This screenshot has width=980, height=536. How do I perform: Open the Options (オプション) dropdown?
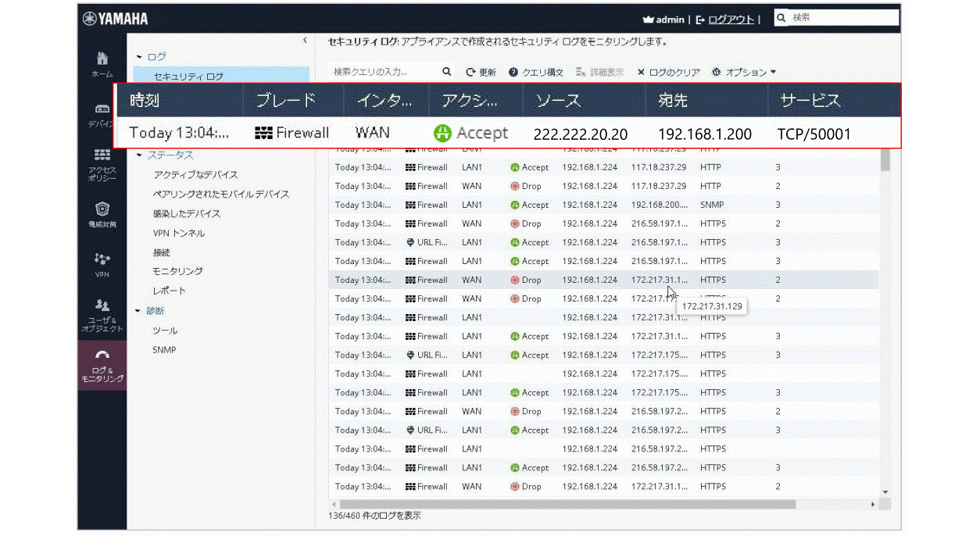[x=744, y=72]
